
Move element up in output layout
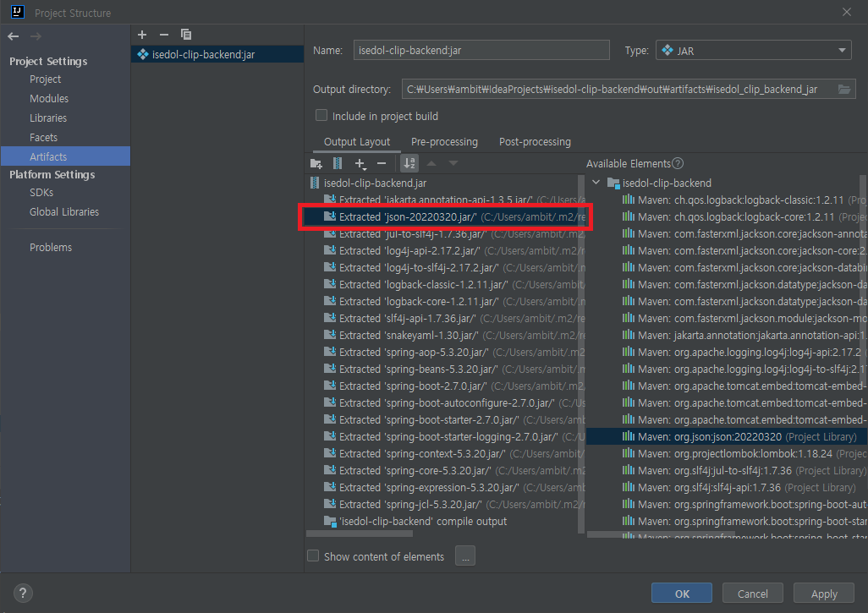tap(431, 163)
